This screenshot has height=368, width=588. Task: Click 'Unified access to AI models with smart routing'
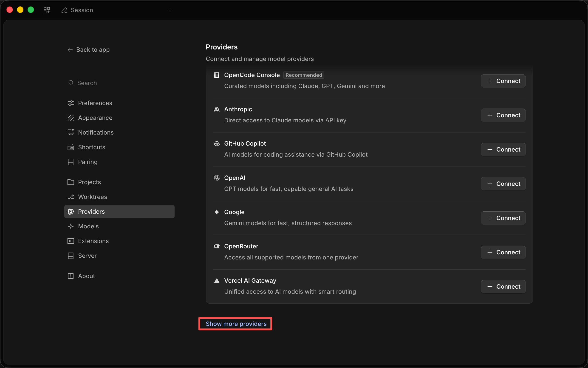click(x=290, y=292)
